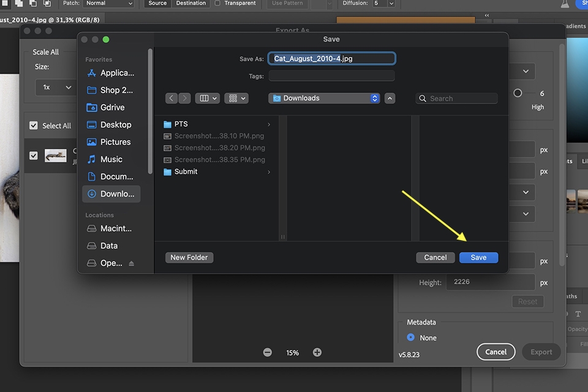Viewport: 588px width, 392px height.
Task: Click the forward navigation arrow
Action: 184,98
